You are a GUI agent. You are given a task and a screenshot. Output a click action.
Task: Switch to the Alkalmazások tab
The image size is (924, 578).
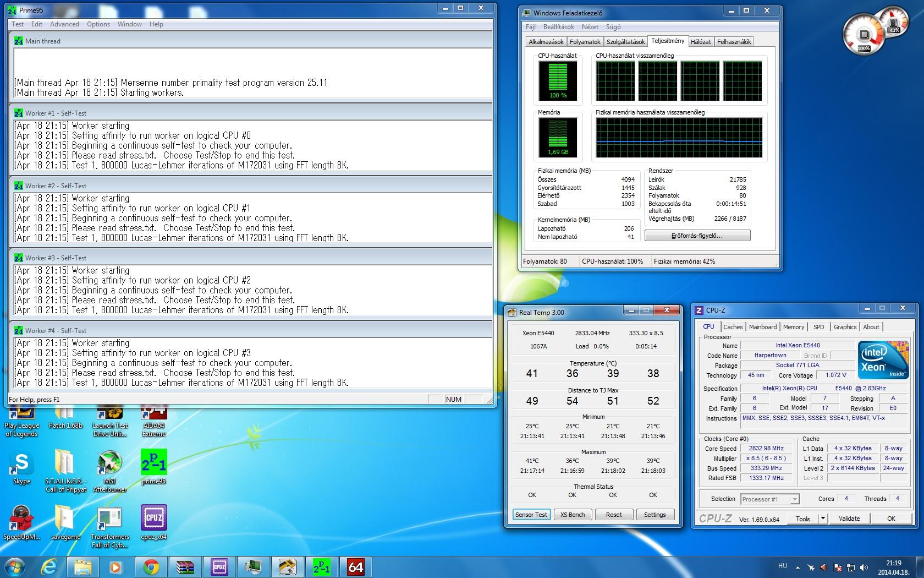point(546,42)
